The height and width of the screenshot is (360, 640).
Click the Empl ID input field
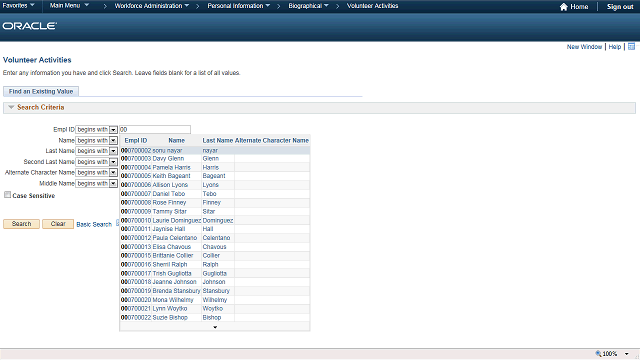(x=155, y=129)
